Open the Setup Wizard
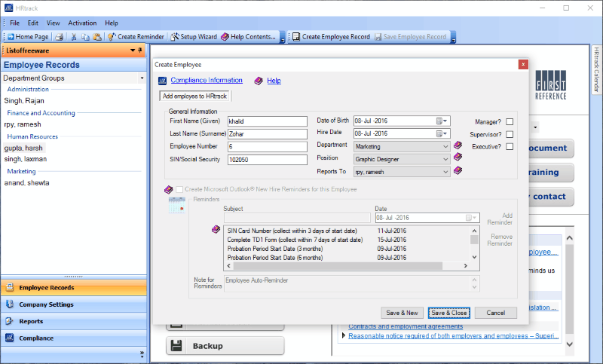The height and width of the screenshot is (364, 603). coord(194,37)
